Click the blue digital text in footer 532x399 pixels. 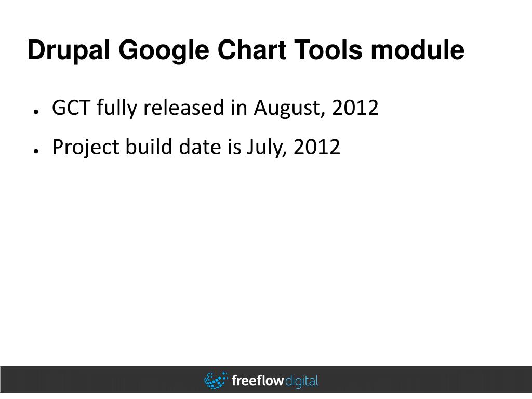[x=302, y=381]
